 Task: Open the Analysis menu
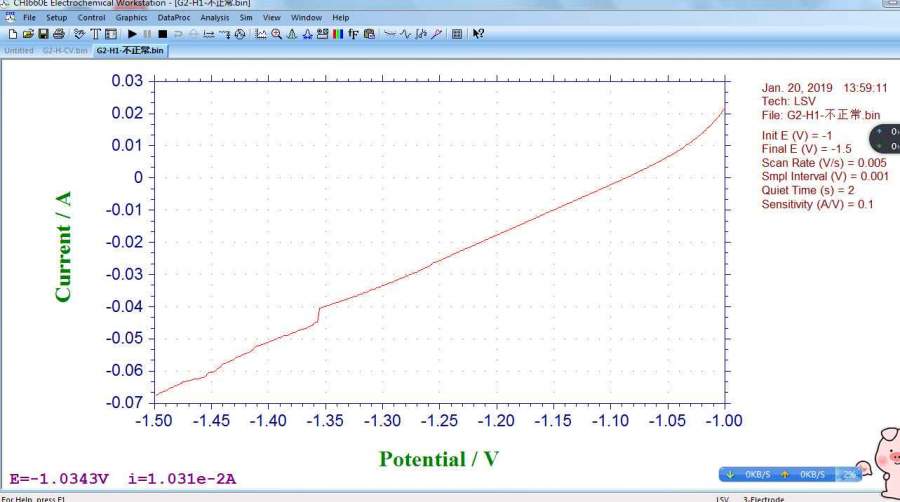[x=214, y=18]
